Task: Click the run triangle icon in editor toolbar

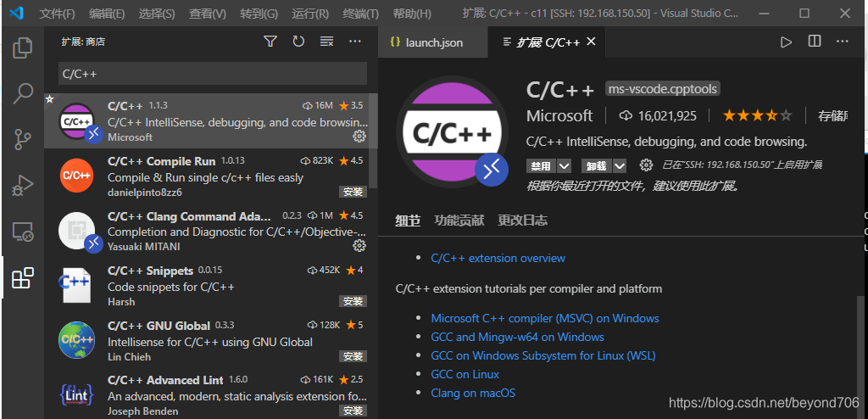Action: coord(786,42)
